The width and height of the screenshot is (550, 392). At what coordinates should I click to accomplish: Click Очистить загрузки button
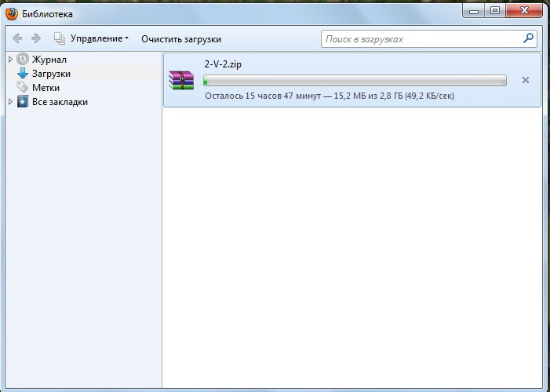point(181,39)
